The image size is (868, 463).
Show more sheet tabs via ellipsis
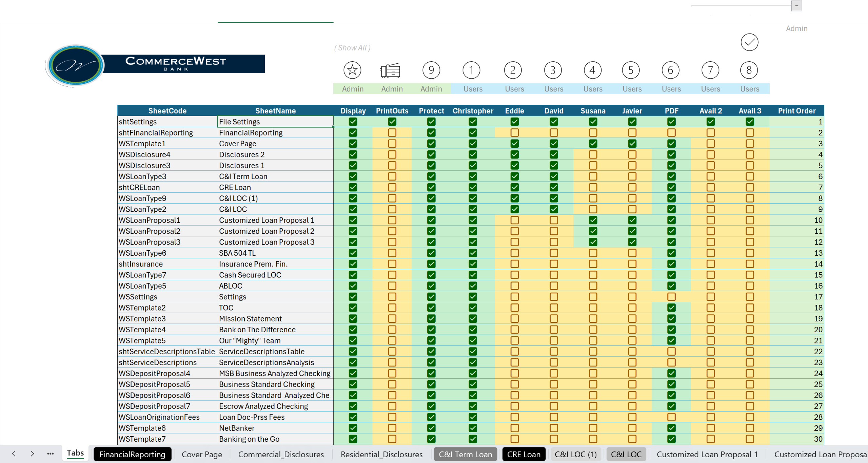click(x=50, y=454)
